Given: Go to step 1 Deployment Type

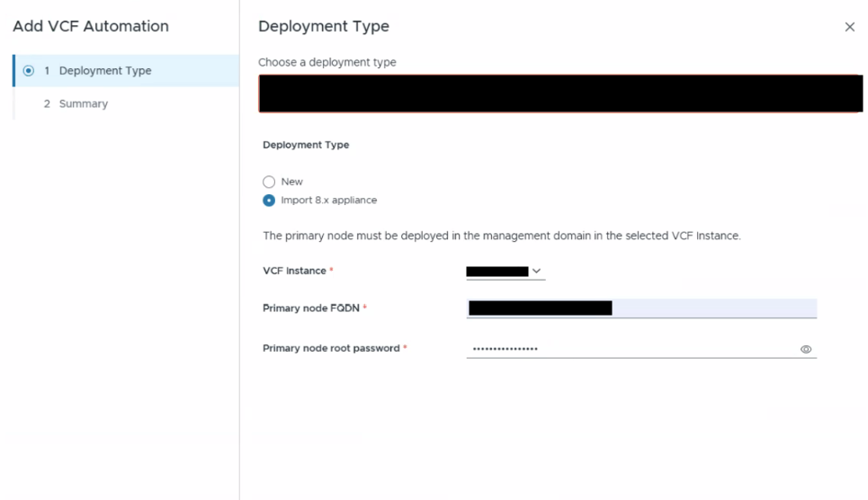Looking at the screenshot, I should click(x=126, y=71).
